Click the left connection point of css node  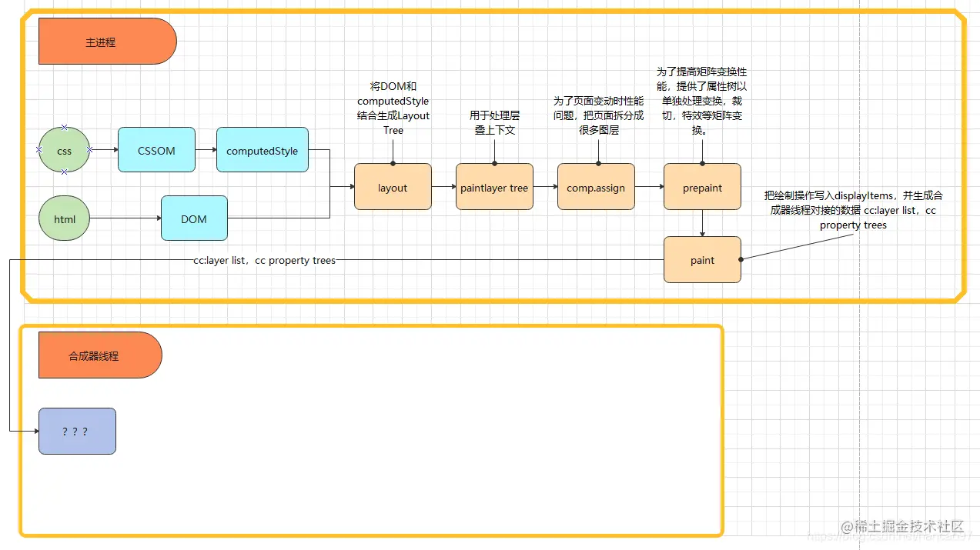(x=38, y=150)
